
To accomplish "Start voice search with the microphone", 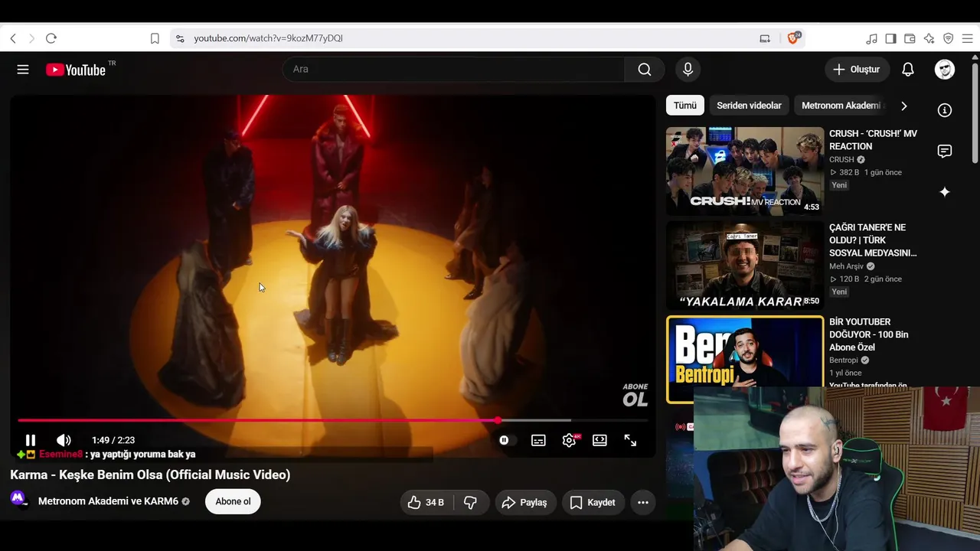I will tap(688, 70).
